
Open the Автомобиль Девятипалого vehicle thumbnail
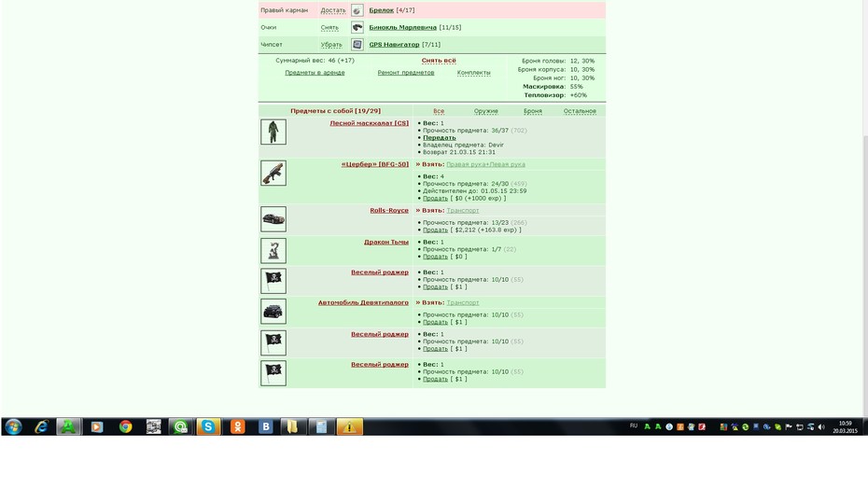[x=273, y=312]
